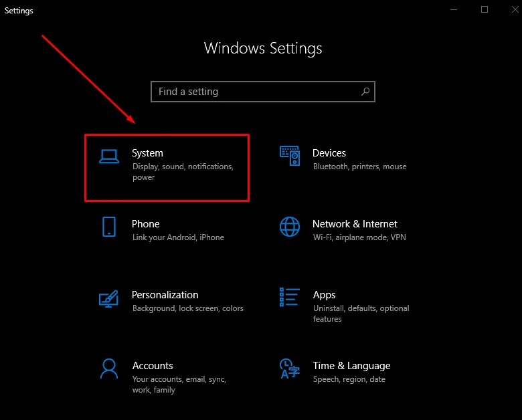Open the Time & Language heading
This screenshot has width=522, height=420.
tap(351, 366)
